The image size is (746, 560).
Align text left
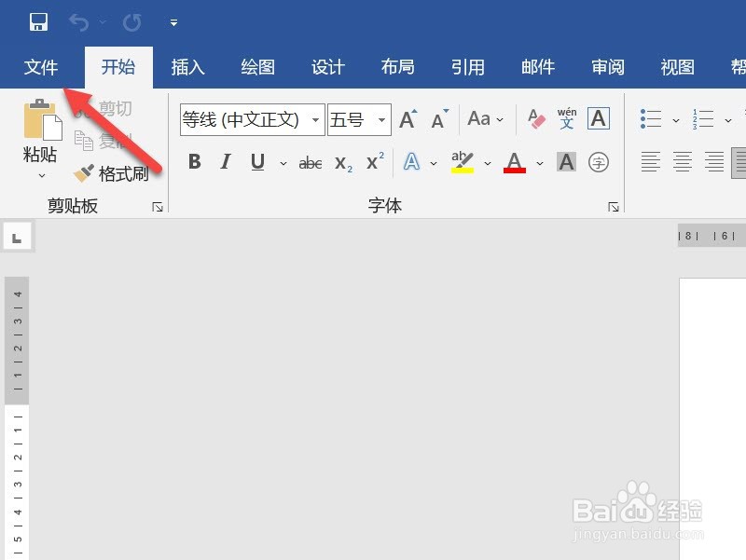[650, 162]
